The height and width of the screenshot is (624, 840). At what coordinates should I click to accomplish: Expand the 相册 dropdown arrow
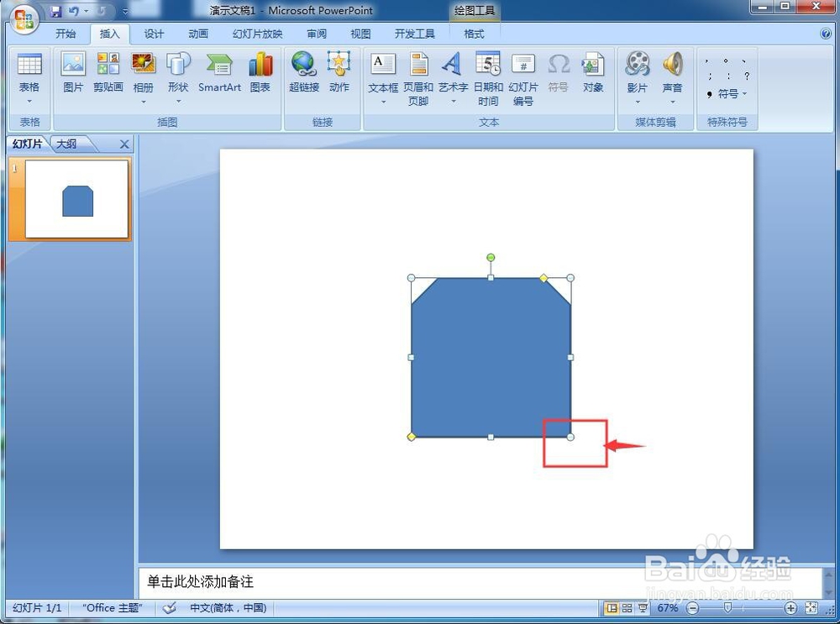(x=144, y=102)
